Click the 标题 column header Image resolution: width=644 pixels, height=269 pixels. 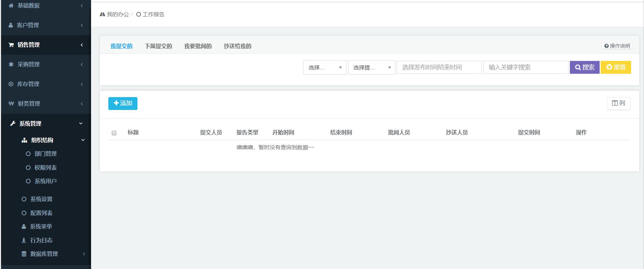[133, 132]
